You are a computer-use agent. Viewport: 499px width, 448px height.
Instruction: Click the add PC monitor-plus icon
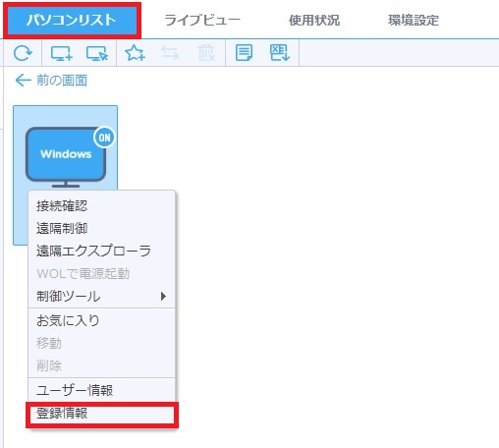point(62,53)
